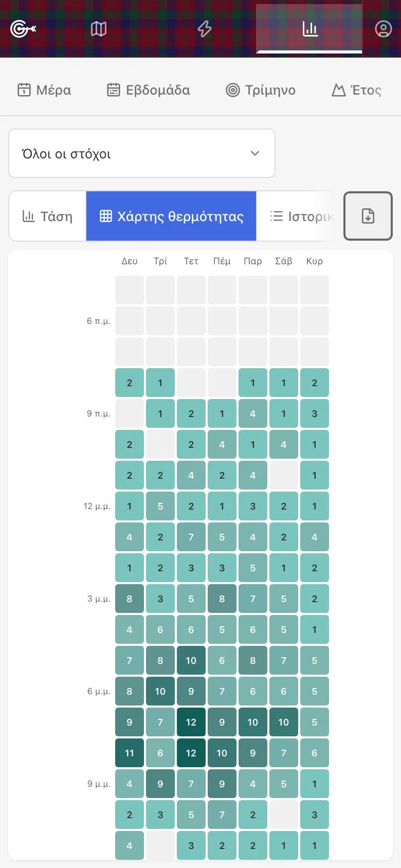Select Χάρτης θερμότητας view
Screen dimensions: 401x868
(171, 216)
